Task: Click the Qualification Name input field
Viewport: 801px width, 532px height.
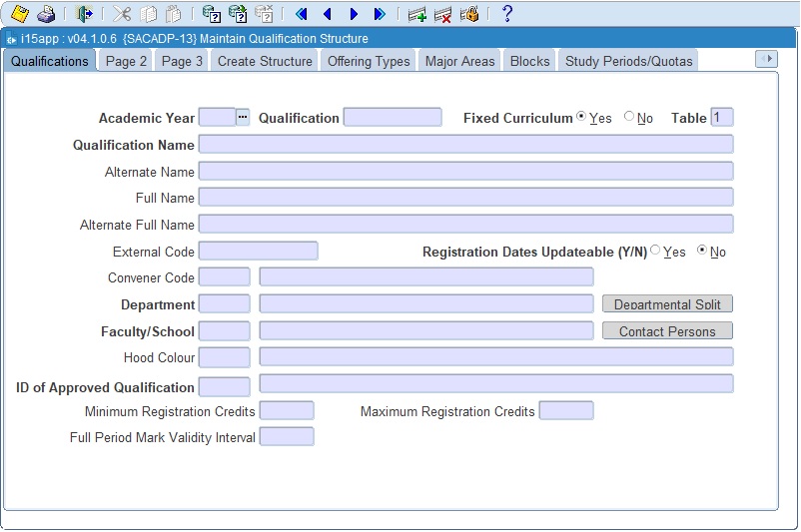Action: click(x=465, y=145)
